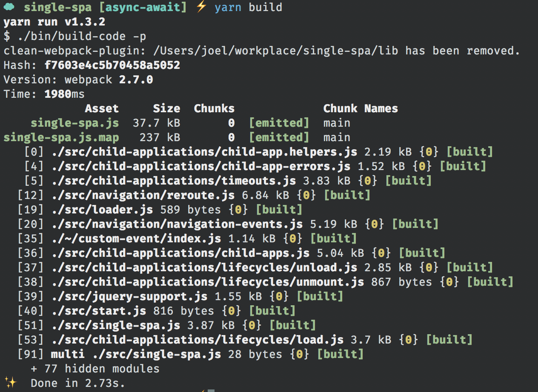Image resolution: width=538 pixels, height=392 pixels.
Task: Click the Time value 1980ms
Action: (65, 94)
